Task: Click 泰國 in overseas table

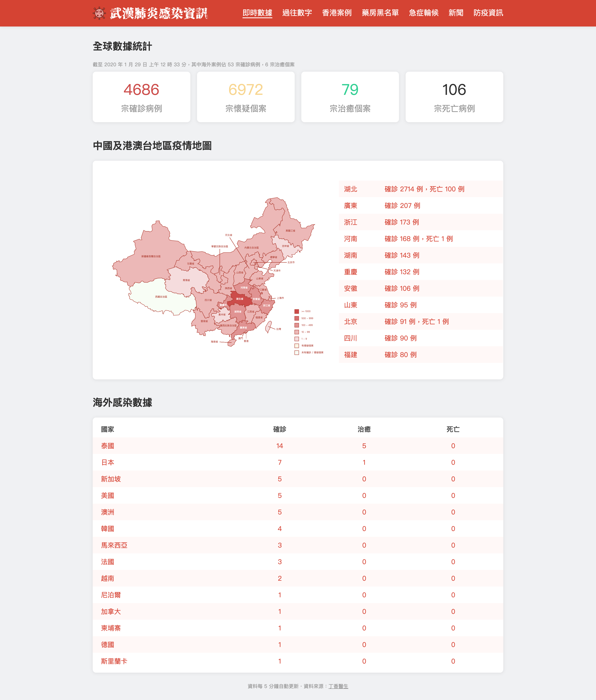Action: [x=108, y=446]
